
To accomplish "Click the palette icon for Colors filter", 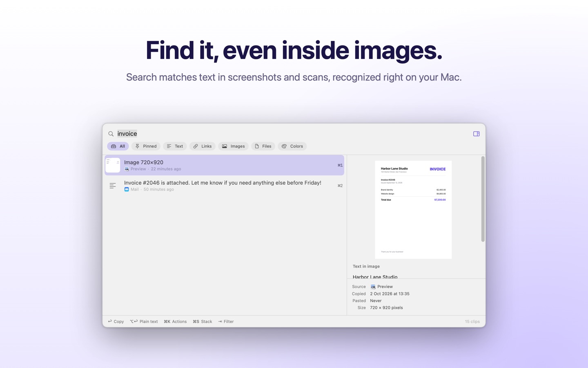I will (x=284, y=146).
